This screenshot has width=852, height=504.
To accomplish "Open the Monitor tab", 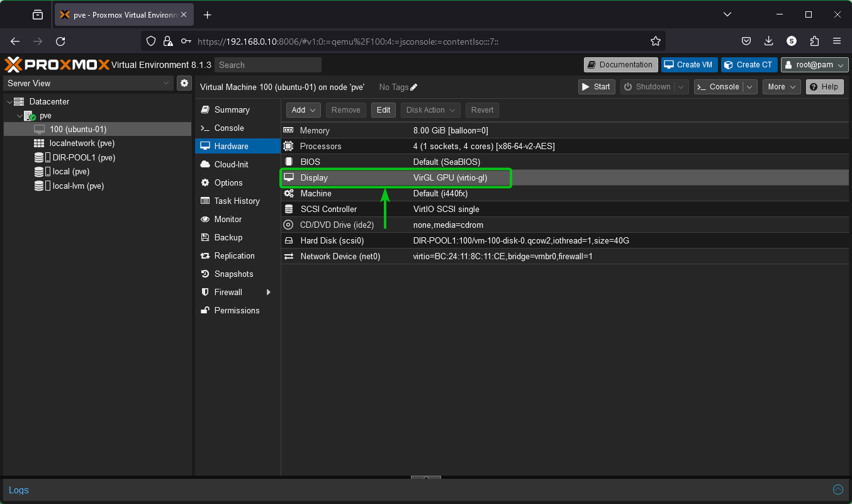I will 237,219.
